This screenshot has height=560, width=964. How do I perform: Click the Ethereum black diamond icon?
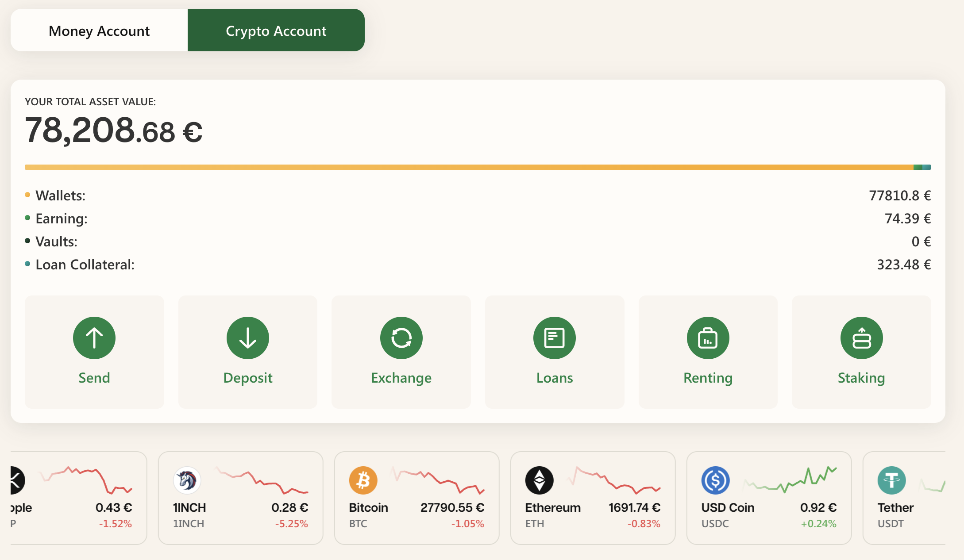(x=540, y=480)
